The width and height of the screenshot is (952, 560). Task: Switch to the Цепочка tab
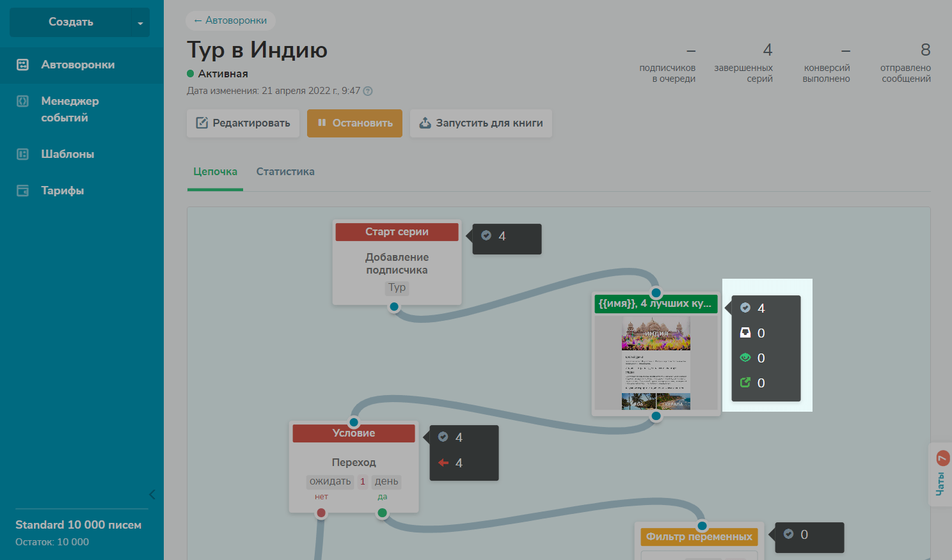pos(215,171)
